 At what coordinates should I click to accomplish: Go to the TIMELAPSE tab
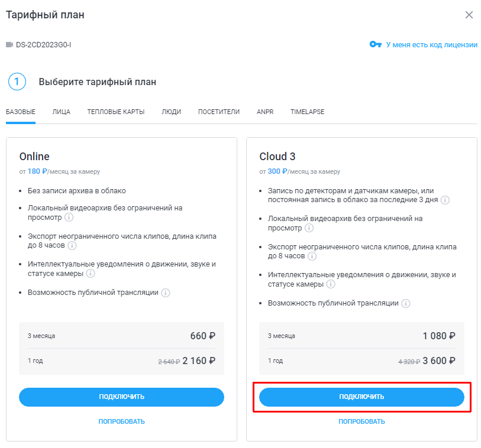[x=307, y=112]
